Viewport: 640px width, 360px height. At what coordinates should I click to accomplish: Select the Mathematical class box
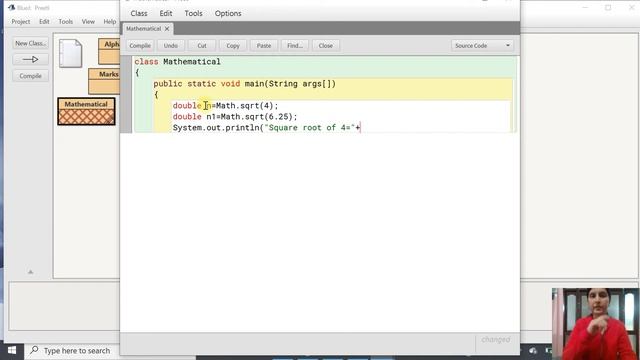(x=86, y=111)
